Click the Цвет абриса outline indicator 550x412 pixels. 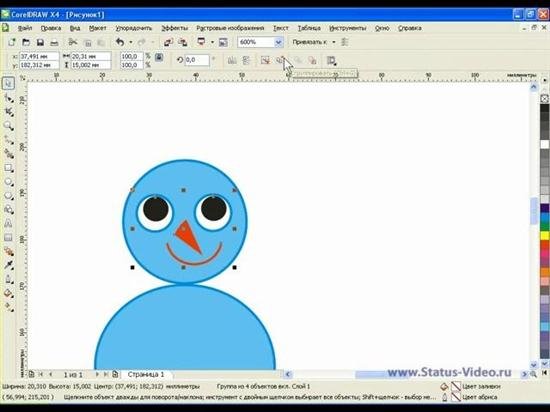[470, 397]
